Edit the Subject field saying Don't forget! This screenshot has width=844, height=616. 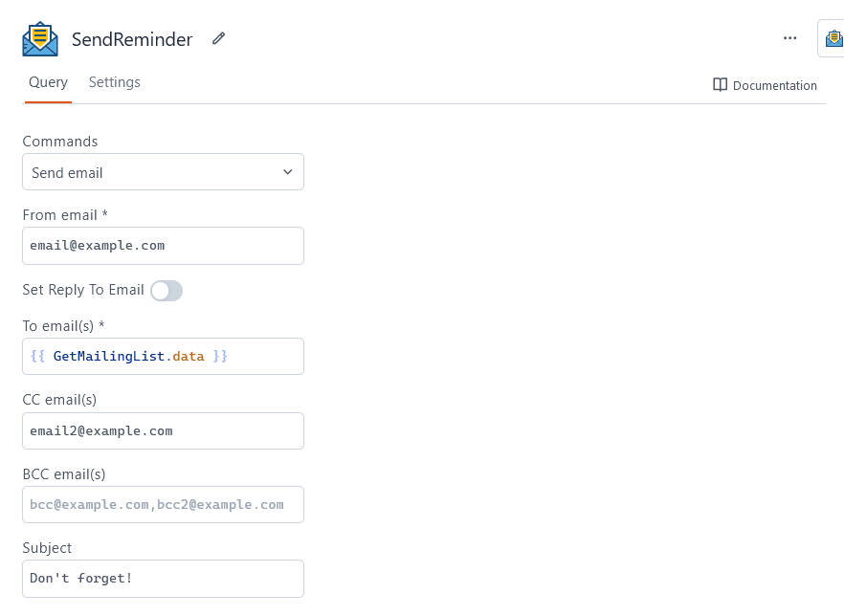click(163, 578)
